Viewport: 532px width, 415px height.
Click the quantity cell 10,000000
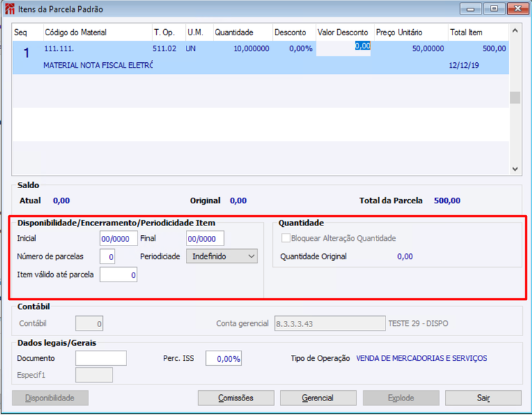click(x=251, y=48)
